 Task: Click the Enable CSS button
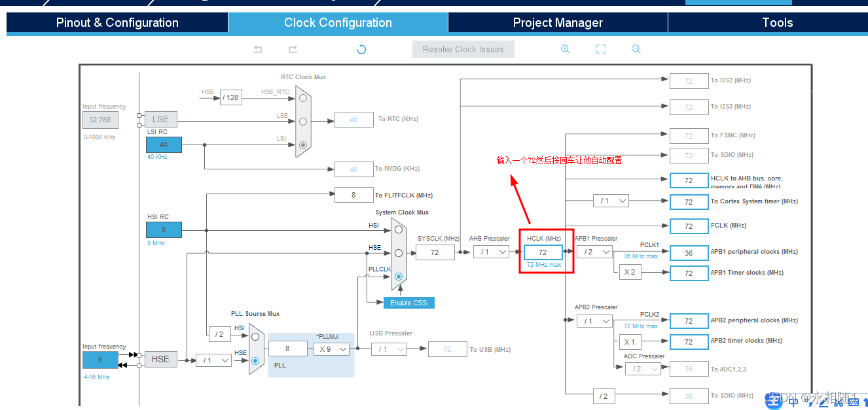tap(408, 303)
